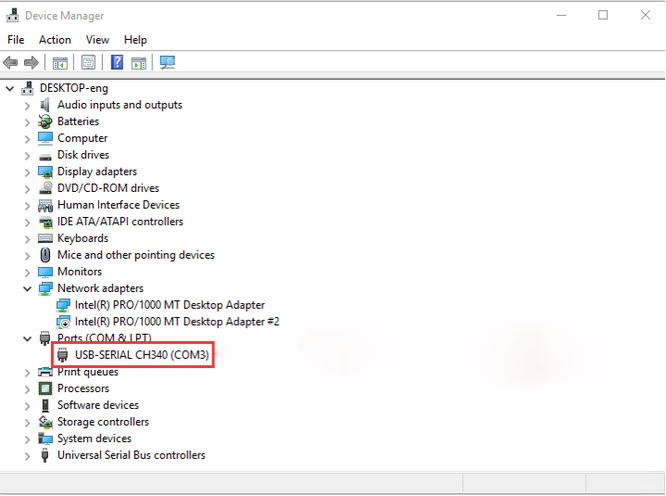The image size is (666, 496).
Task: Click the Keyboards category icon
Action: [45, 238]
